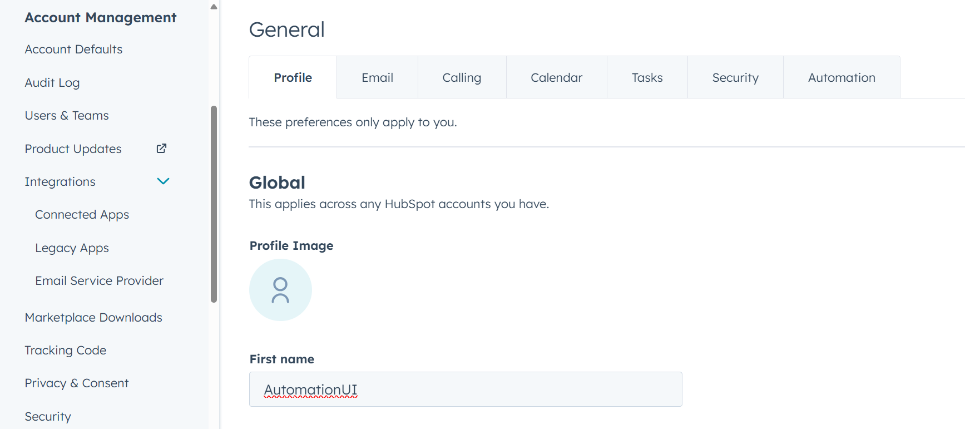Select the Calendar tab
The height and width of the screenshot is (429, 980).
tap(556, 78)
